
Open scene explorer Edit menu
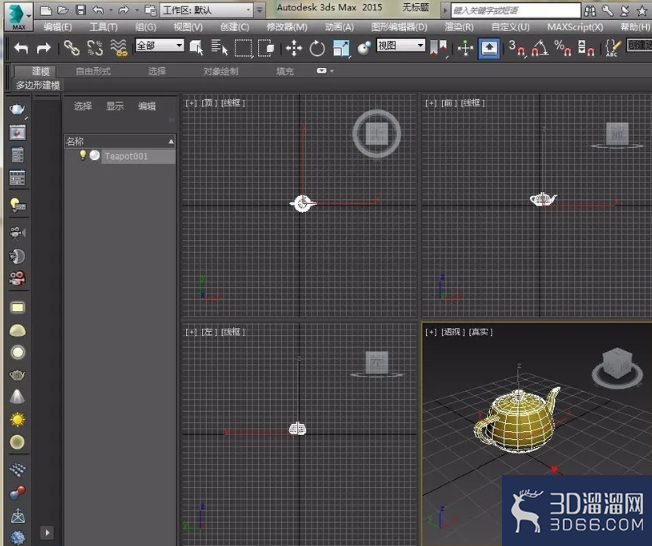coord(147,106)
